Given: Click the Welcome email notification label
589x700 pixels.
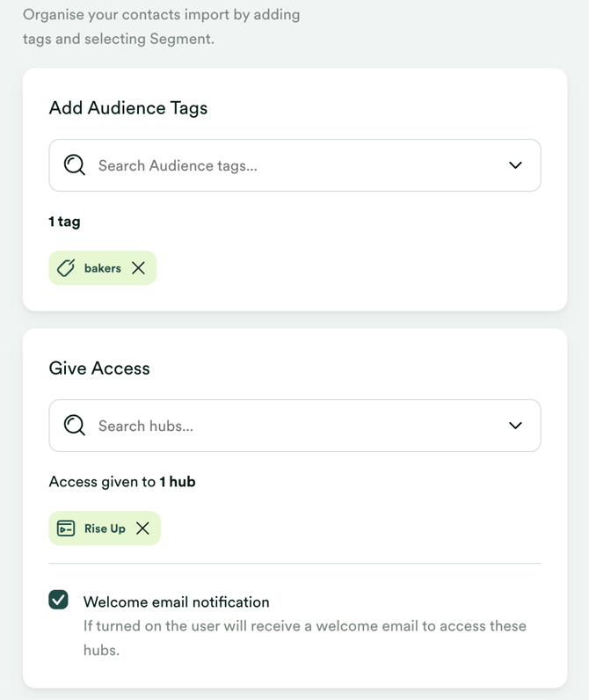Looking at the screenshot, I should point(176,602).
